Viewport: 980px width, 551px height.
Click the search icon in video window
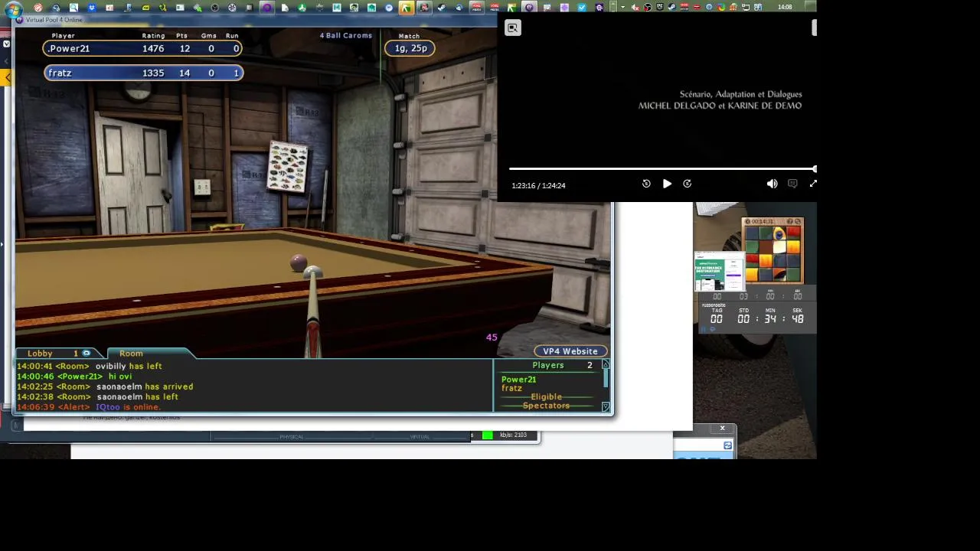513,28
